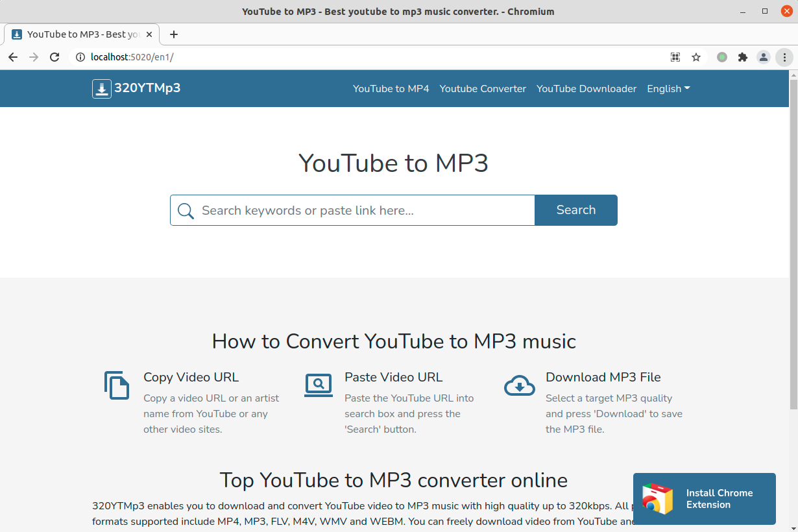Viewport: 798px width, 532px height.
Task: Select the Youtube Converter menu item
Action: pyautogui.click(x=483, y=88)
